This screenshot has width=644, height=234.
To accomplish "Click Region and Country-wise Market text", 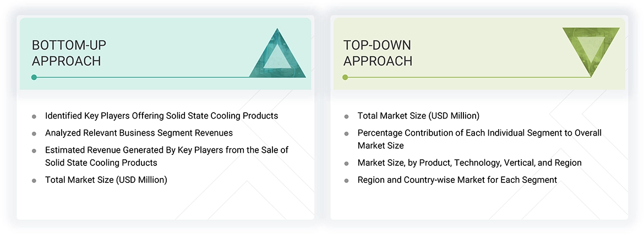I will [x=457, y=180].
